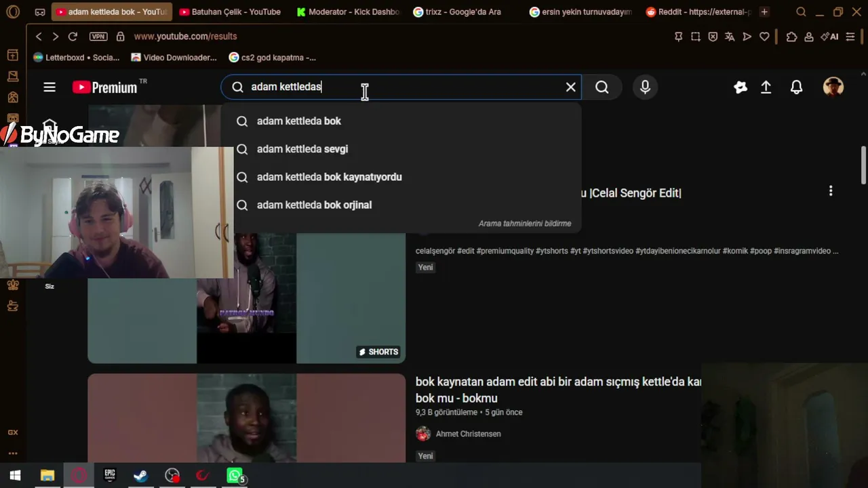The image size is (868, 488).
Task: Switch to the trixz Google search tab
Action: [463, 12]
